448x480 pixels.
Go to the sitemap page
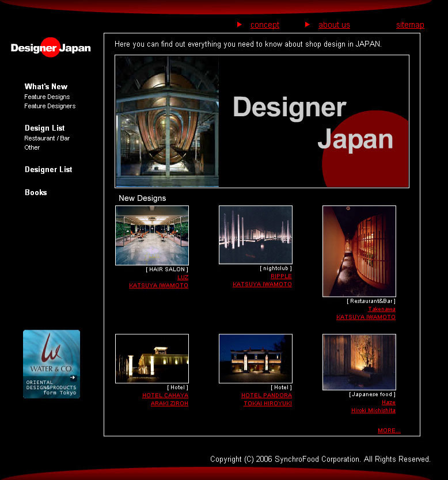click(410, 25)
